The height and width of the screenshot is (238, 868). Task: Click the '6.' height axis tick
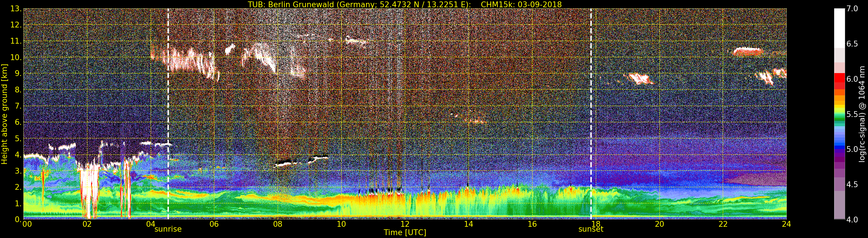click(18, 122)
